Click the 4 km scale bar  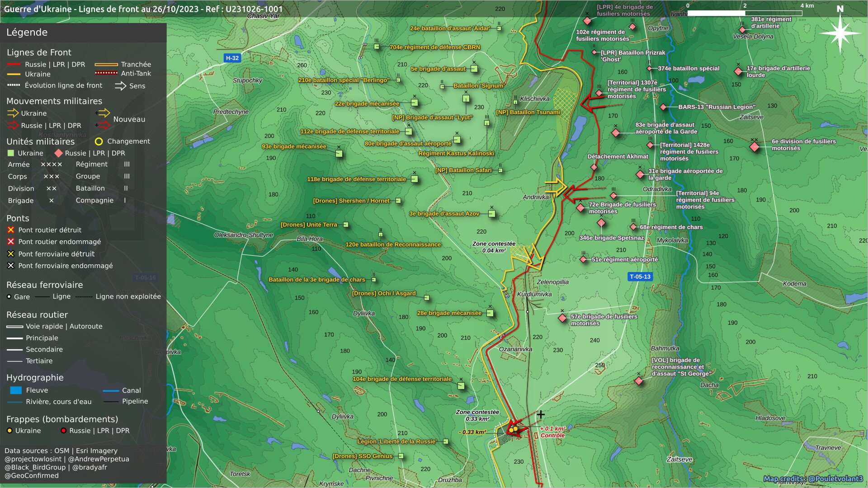coord(745,13)
